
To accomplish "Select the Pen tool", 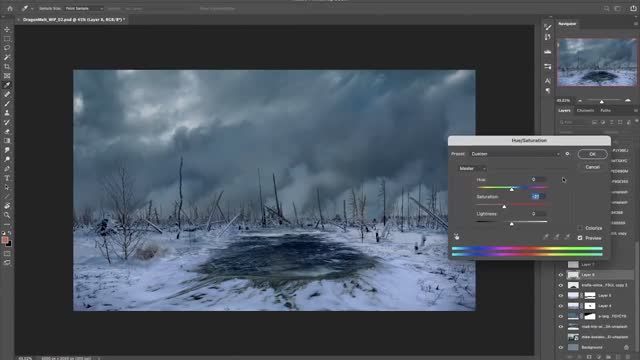I will tap(7, 169).
